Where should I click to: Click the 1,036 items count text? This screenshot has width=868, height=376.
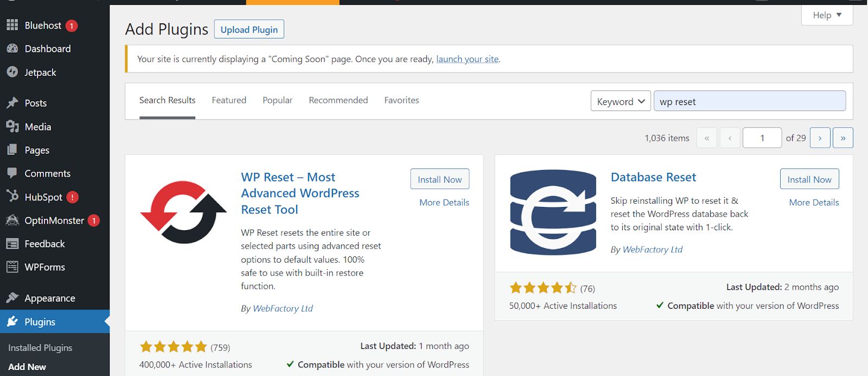(667, 138)
